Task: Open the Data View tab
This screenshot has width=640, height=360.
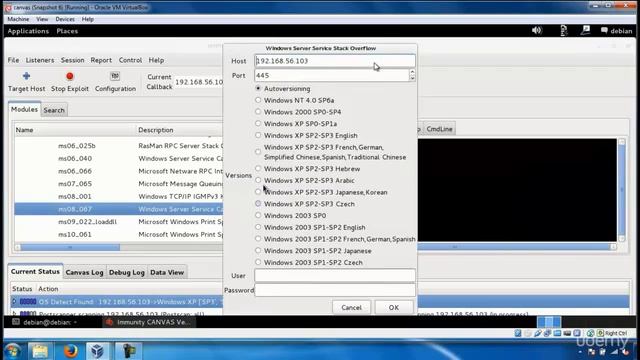Action: 167,272
